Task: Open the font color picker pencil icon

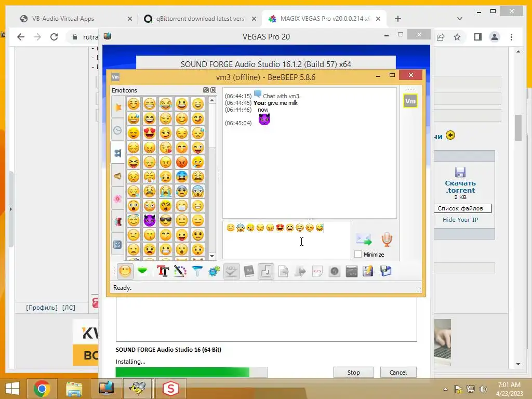Action: tap(180, 271)
